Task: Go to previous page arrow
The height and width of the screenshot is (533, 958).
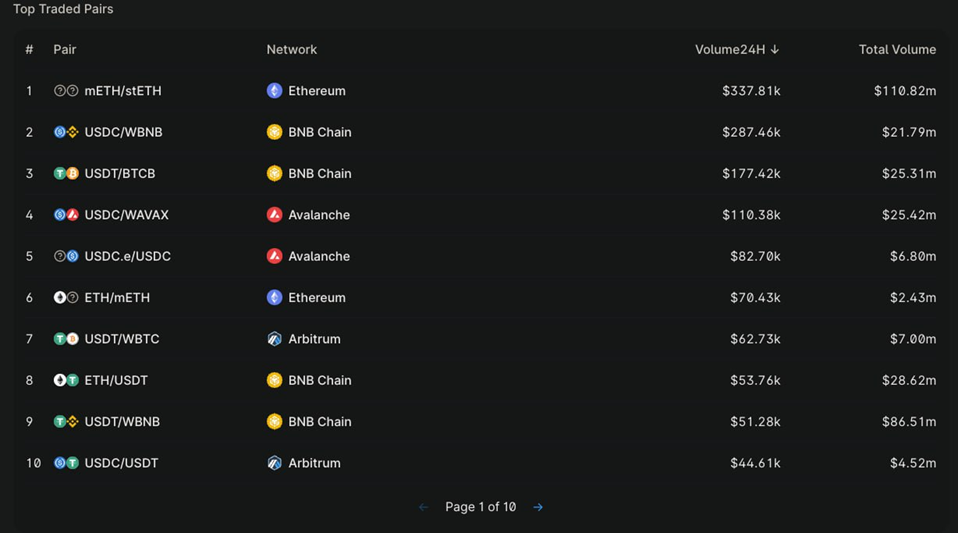Action: click(x=423, y=508)
